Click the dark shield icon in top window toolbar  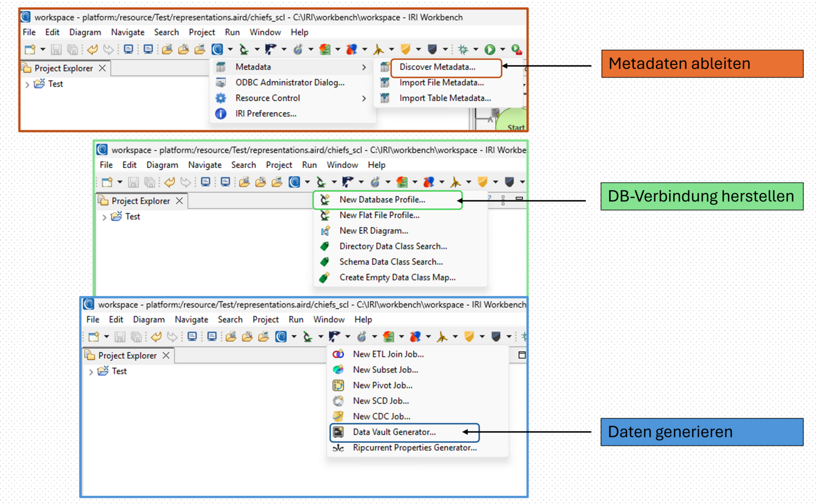pos(432,49)
